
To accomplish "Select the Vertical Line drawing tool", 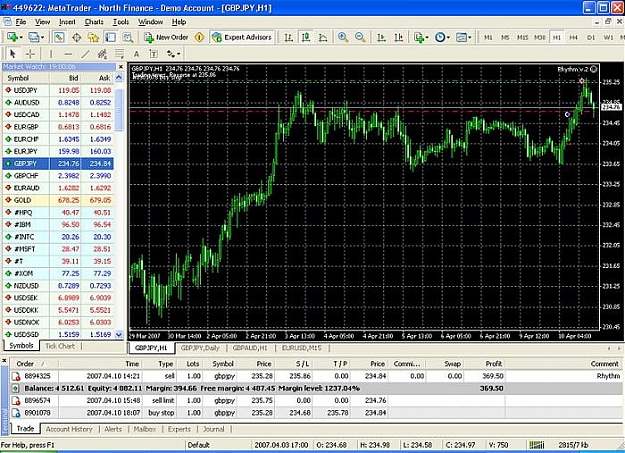I will [51, 53].
